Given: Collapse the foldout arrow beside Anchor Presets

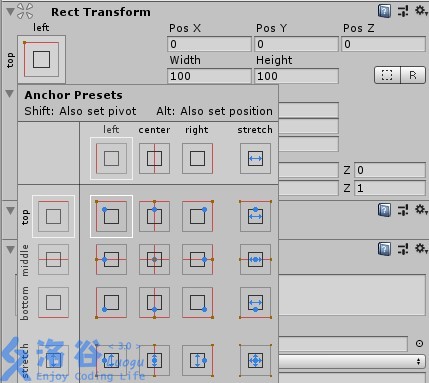Looking at the screenshot, I should tap(10, 94).
